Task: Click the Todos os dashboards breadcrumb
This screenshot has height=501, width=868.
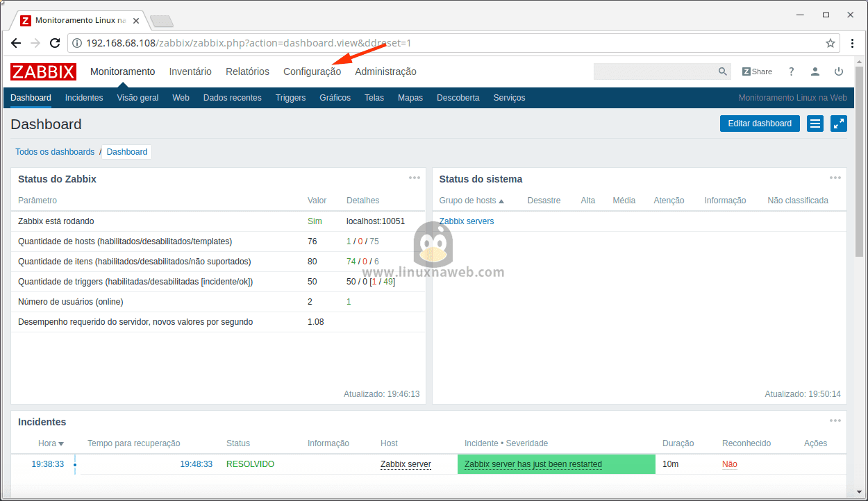Action: coord(55,152)
